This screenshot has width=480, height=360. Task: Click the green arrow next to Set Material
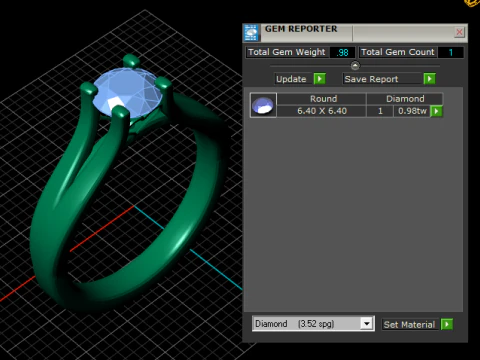click(x=447, y=324)
